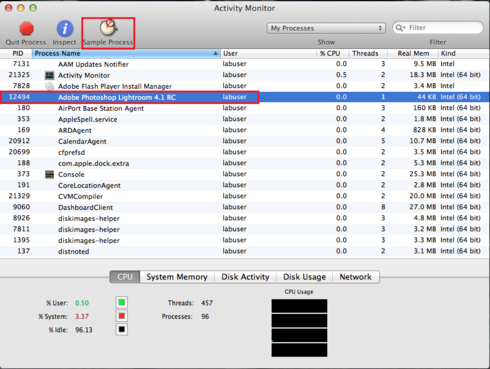
Task: Switch to the CPU tab
Action: 125,277
